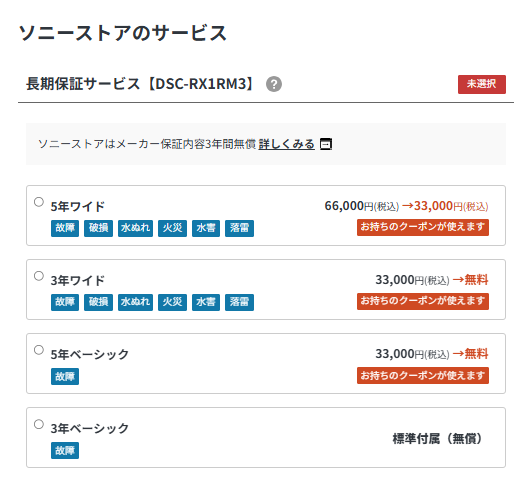Image resolution: width=528 pixels, height=489 pixels.
Task: Choose the 5年ベーシック radio option
Action: (39, 350)
